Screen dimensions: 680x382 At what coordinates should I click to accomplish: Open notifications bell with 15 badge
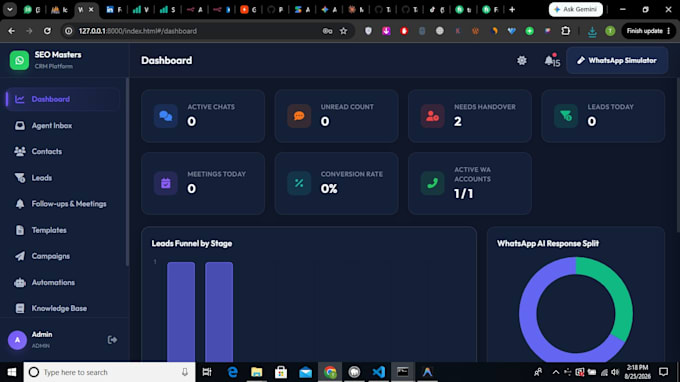pyautogui.click(x=551, y=61)
